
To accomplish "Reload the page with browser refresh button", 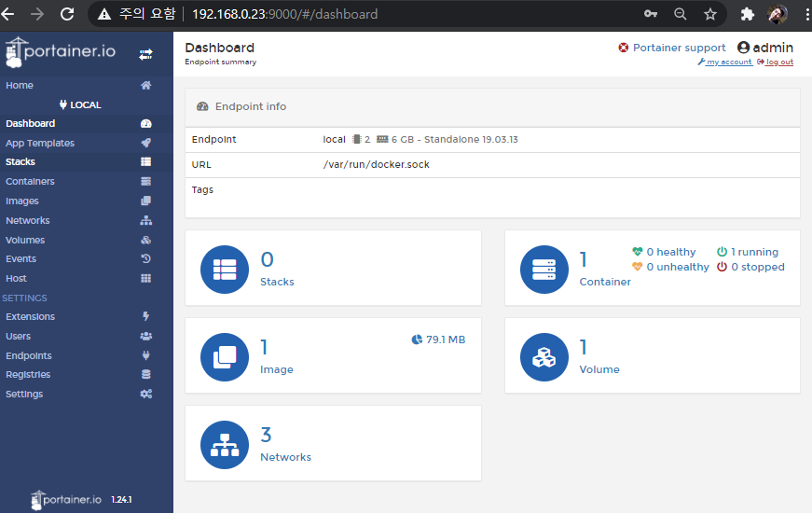I will 67,14.
